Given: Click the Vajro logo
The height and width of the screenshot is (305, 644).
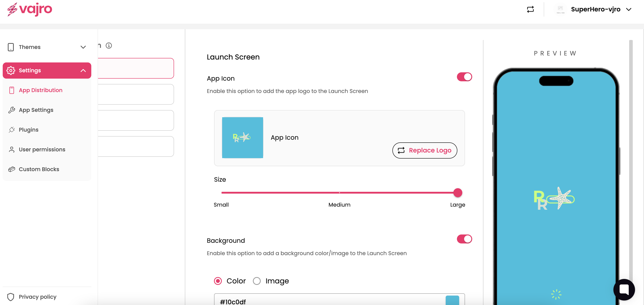Looking at the screenshot, I should pos(29,9).
